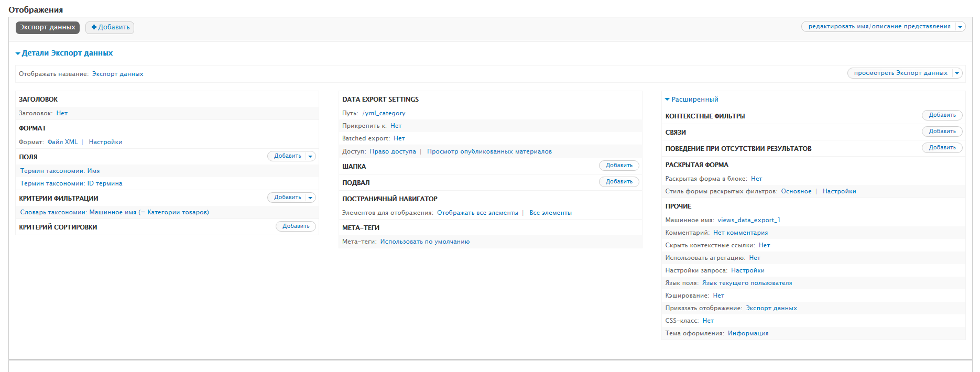Edit meta tags Использовать по умолчанию
Screen dimensions: 980x372
click(x=425, y=242)
